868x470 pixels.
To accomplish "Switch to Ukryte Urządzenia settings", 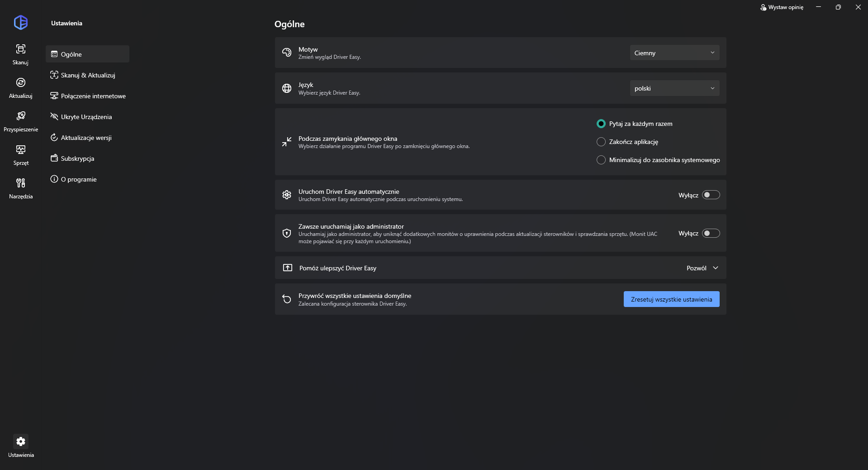I will pyautogui.click(x=87, y=116).
